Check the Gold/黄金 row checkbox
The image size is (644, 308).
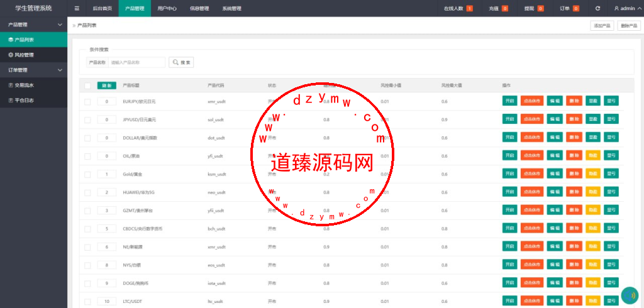(87, 175)
